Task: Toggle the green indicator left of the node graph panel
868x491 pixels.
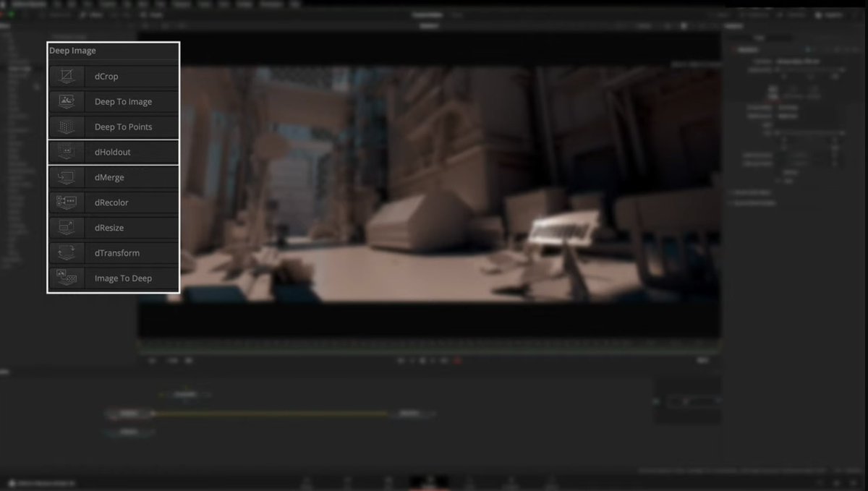Action: point(655,401)
